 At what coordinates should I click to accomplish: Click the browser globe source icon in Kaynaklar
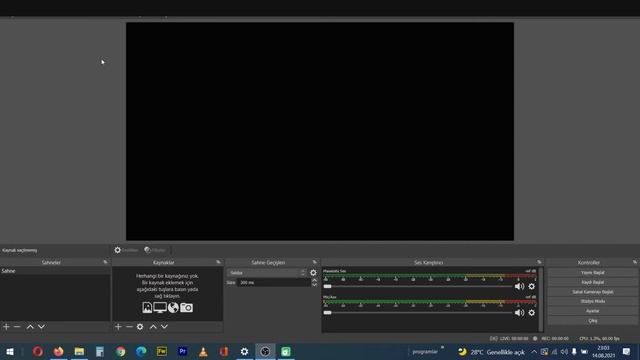(x=173, y=307)
